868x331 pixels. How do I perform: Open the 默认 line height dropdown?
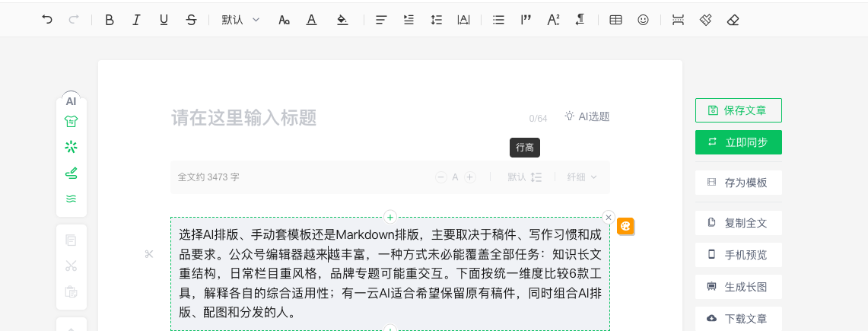click(525, 177)
